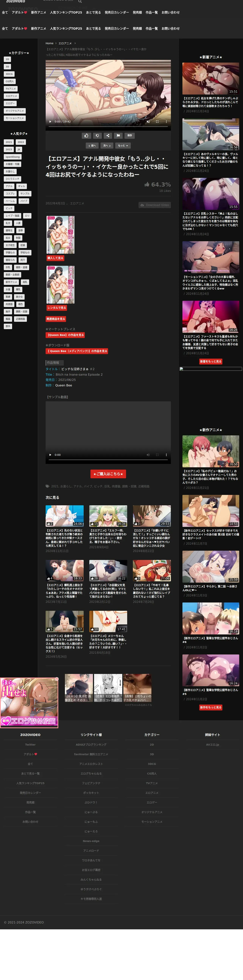
Task: Click the AVエロ.jp sister site link
Action: pos(213,745)
